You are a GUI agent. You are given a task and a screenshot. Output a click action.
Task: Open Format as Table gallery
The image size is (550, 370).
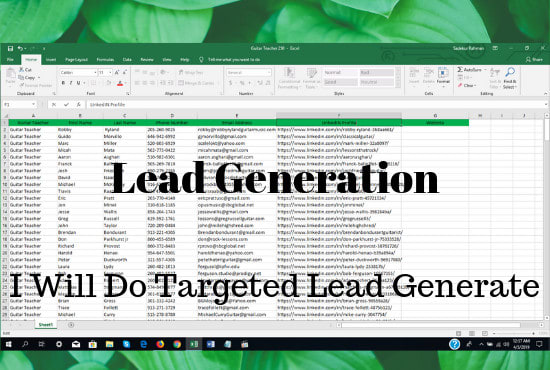(x=311, y=78)
